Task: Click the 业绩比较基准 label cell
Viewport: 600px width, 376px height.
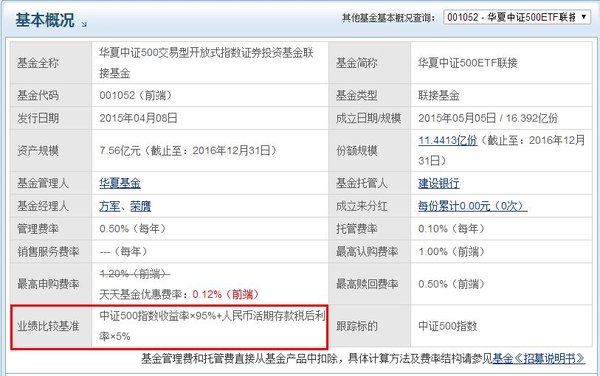Action: pyautogui.click(x=51, y=326)
